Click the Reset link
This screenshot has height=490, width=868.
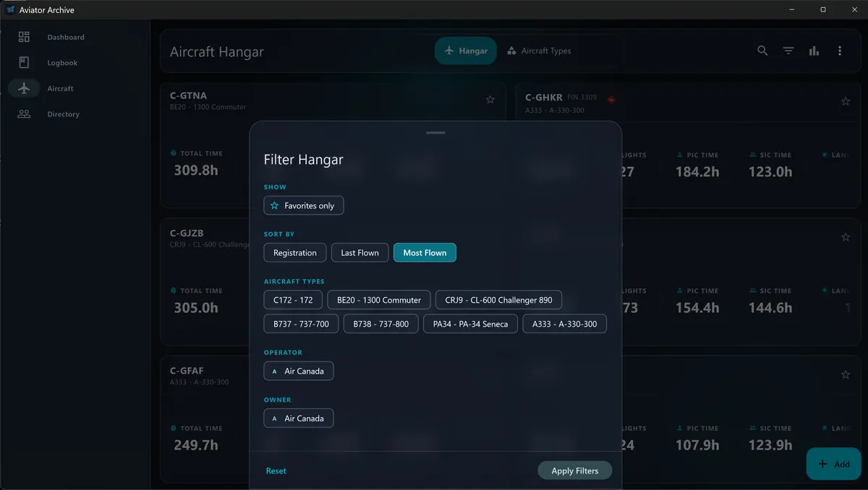click(276, 470)
